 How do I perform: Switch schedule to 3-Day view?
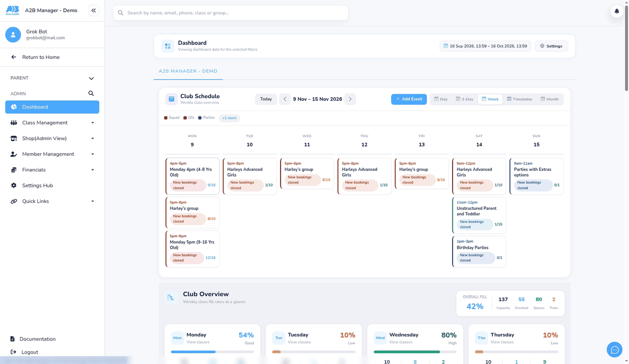click(464, 99)
